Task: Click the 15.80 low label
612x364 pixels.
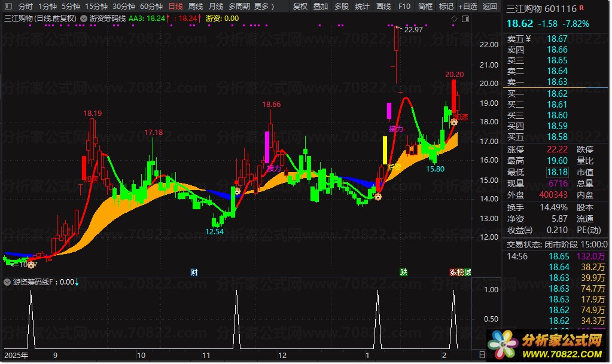Action: pyautogui.click(x=435, y=169)
